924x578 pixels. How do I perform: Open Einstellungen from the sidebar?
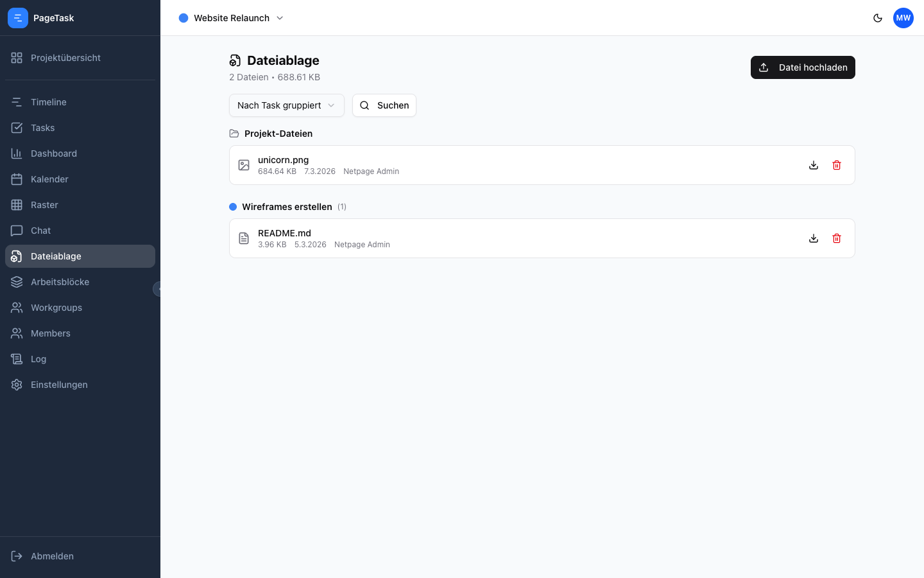click(59, 385)
